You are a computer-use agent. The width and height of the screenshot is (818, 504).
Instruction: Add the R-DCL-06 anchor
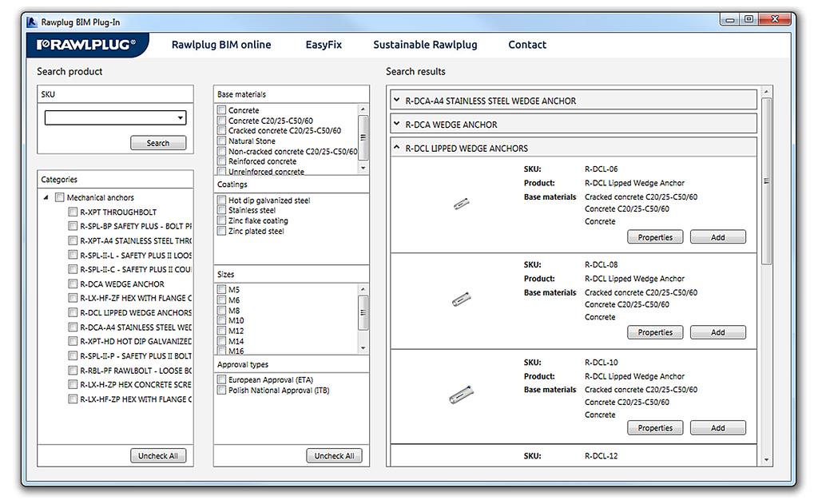click(718, 237)
